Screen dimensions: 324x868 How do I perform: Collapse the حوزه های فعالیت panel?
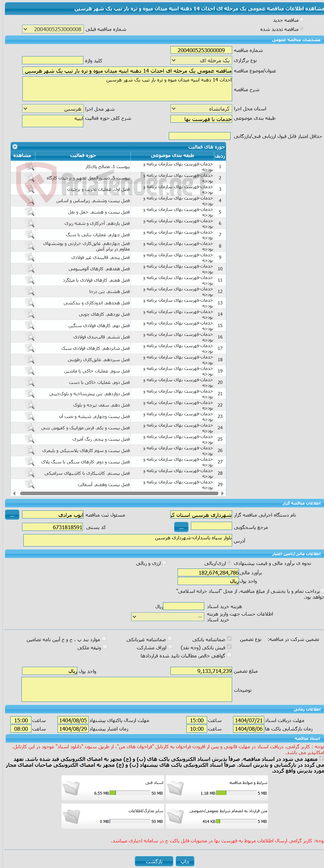pos(15,147)
